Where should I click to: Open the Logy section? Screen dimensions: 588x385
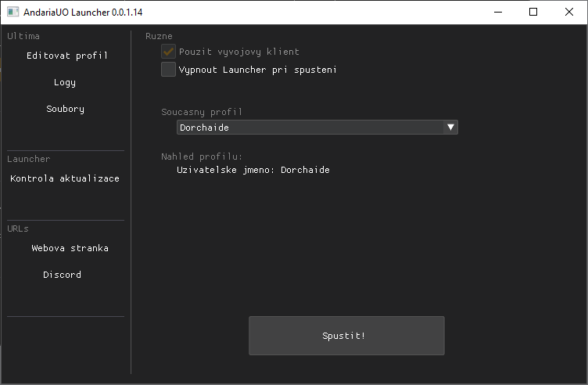(x=66, y=82)
